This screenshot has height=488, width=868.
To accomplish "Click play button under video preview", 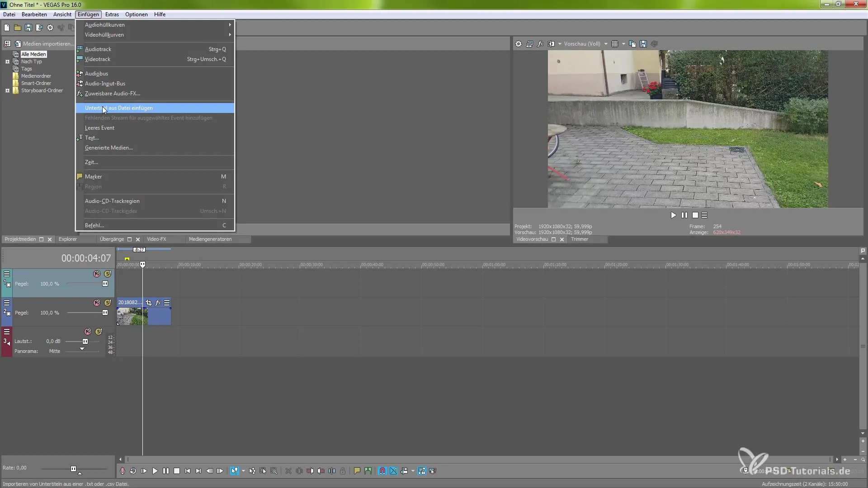I will (x=674, y=215).
